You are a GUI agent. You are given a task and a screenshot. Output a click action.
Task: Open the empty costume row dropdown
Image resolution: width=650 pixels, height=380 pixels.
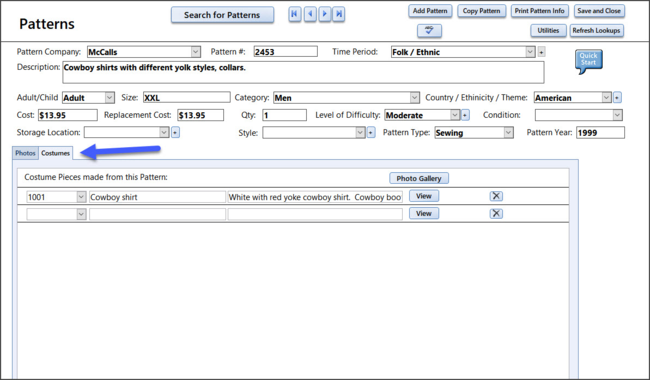click(x=81, y=214)
